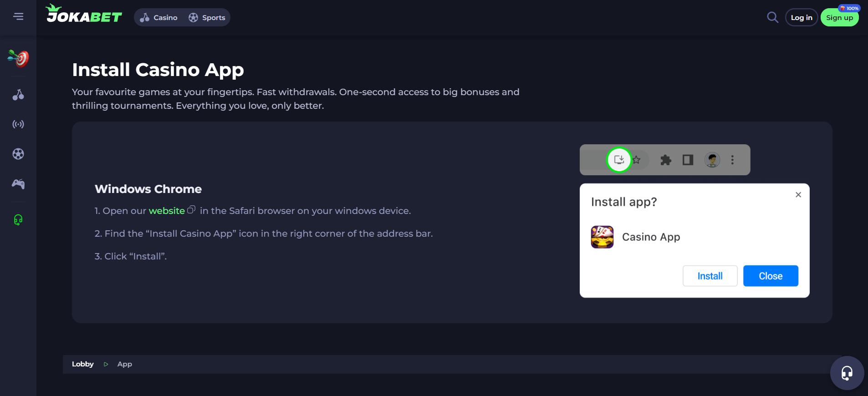Follow the green website link
This screenshot has height=396, width=868.
(x=167, y=211)
